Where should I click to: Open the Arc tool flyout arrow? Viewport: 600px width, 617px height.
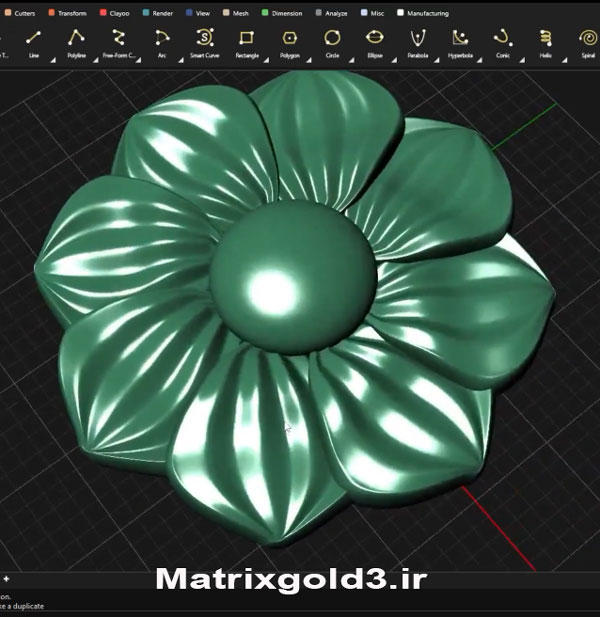click(x=181, y=60)
